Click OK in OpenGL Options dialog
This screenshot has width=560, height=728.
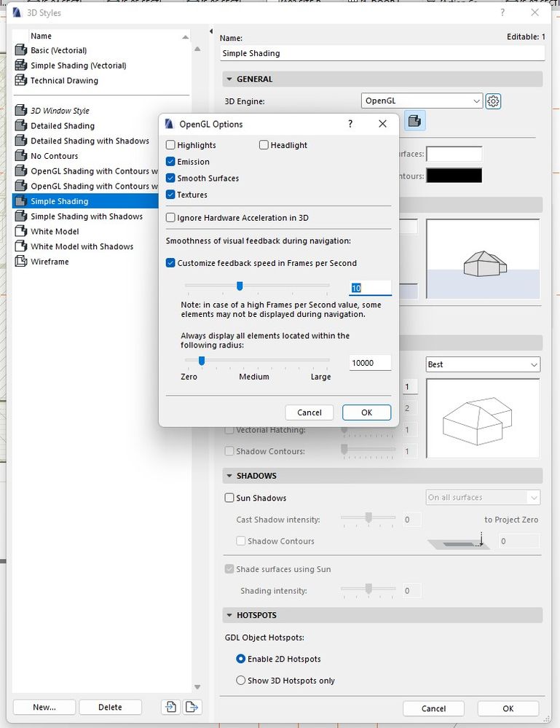pyautogui.click(x=366, y=412)
